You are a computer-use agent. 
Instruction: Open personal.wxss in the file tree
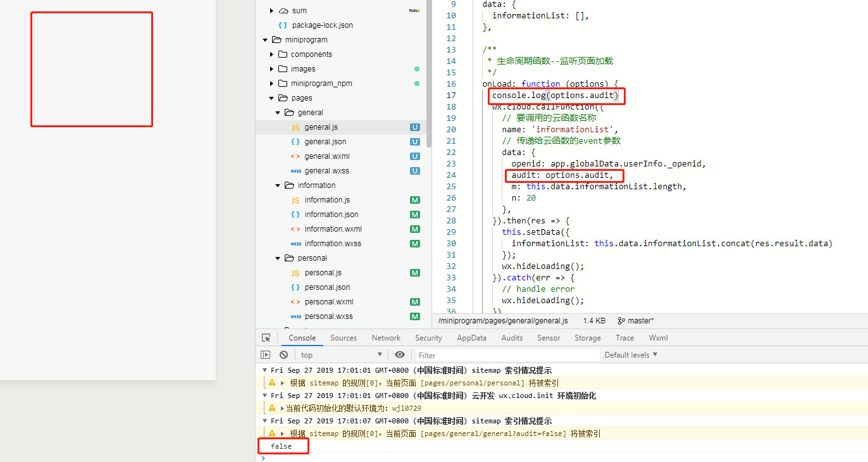point(328,316)
